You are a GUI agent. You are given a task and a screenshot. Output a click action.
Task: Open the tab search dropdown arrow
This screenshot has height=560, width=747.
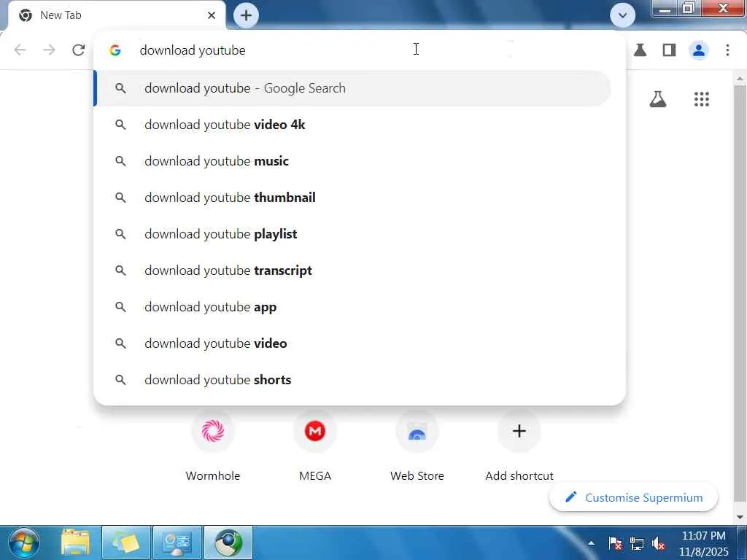point(622,16)
